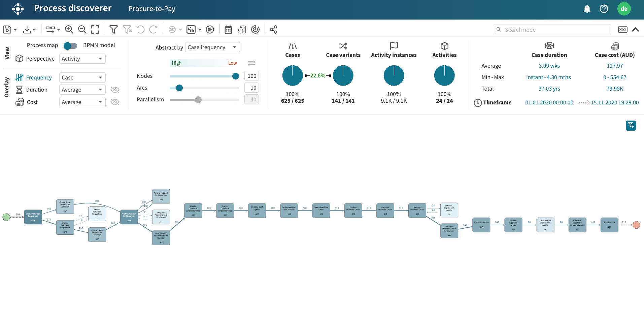Screen dimensions: 644x324
Task: Open the filter funnel tool
Action: tap(113, 30)
